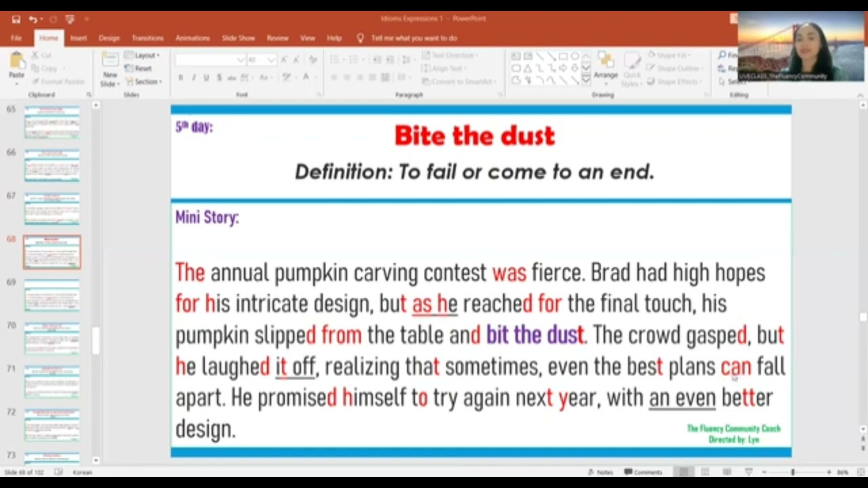Image resolution: width=868 pixels, height=488 pixels.
Task: Click the 'Mini Story:' heading text
Action: [x=207, y=218]
